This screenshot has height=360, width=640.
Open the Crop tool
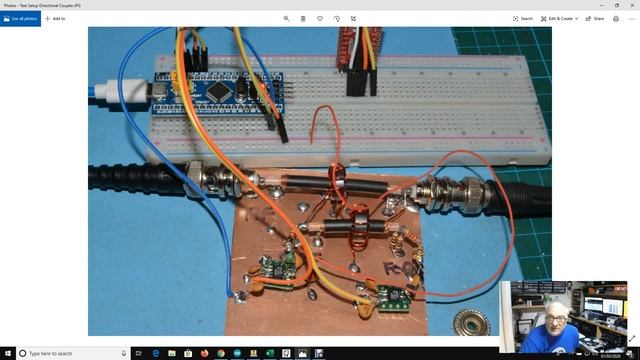pos(353,19)
